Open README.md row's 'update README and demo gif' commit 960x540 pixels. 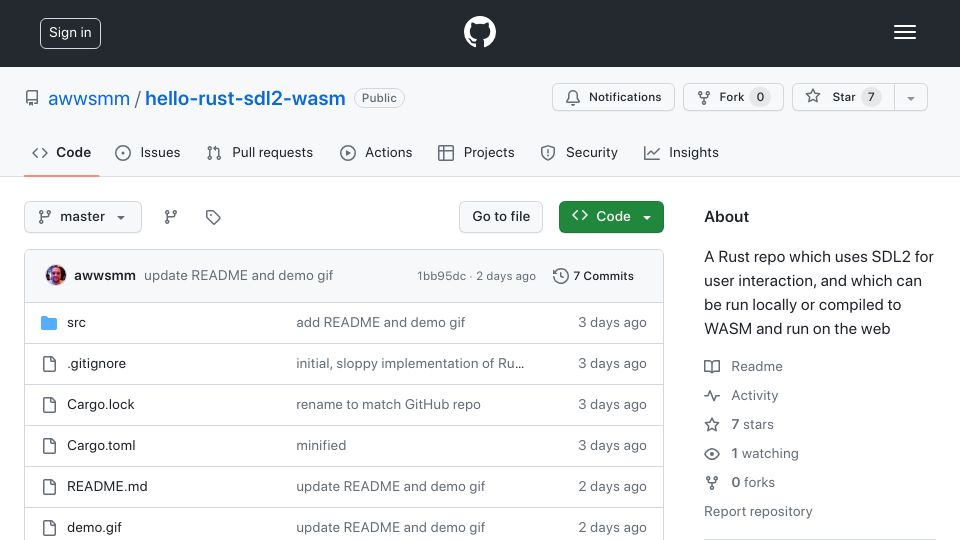pyautogui.click(x=391, y=487)
